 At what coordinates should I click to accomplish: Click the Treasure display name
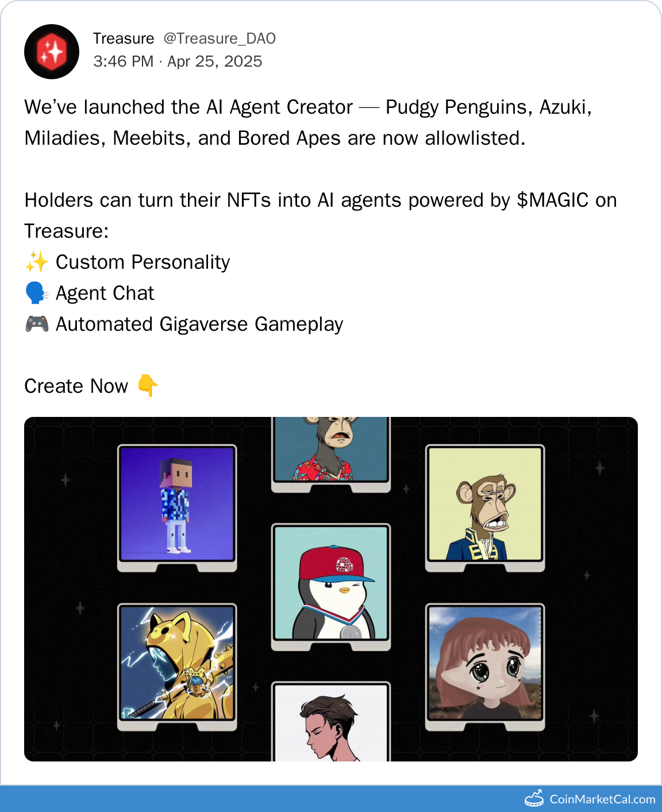[x=124, y=38]
